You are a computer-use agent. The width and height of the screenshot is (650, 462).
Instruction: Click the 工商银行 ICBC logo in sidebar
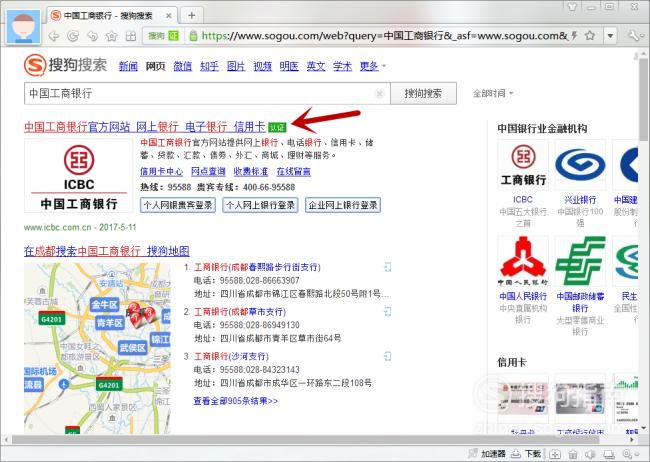(x=523, y=165)
